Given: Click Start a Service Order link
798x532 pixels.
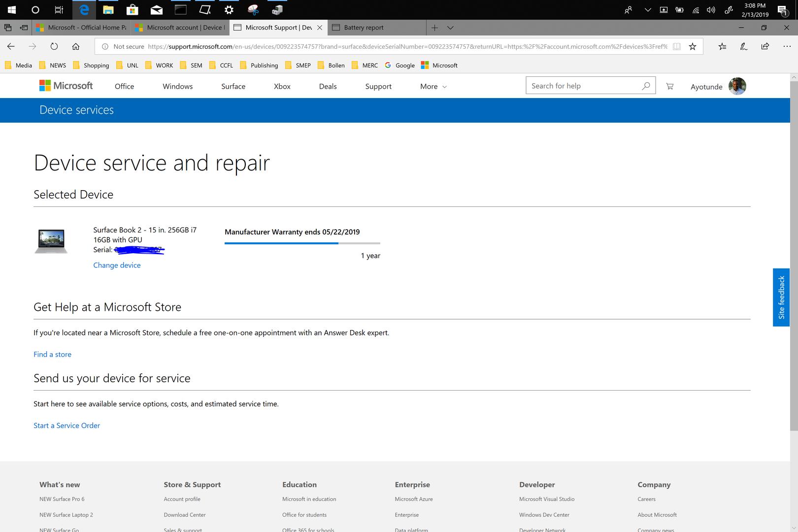Looking at the screenshot, I should (66, 425).
